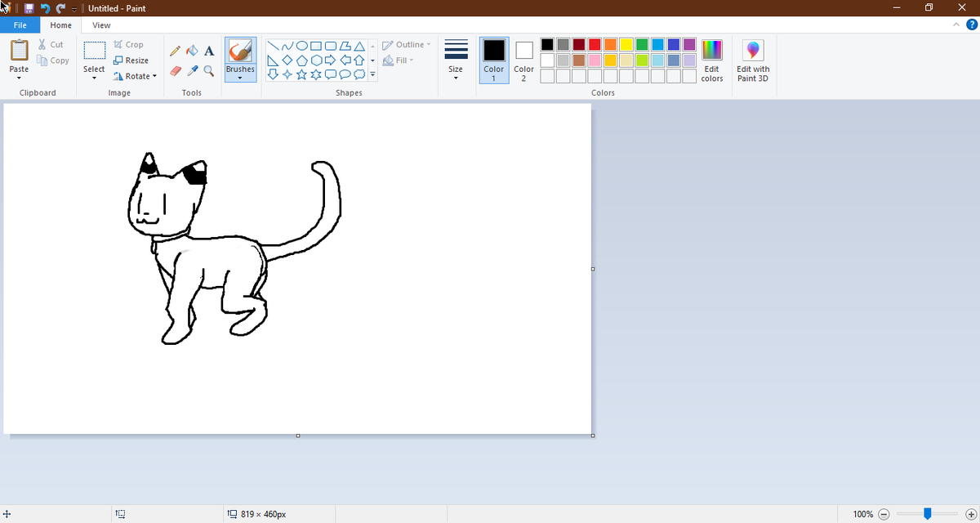
Task: Click the Magnifier tool
Action: point(209,71)
